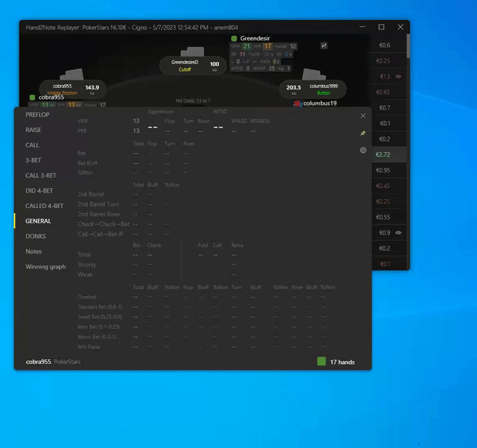The image size is (477, 448).
Task: Click cobra955 name in popup footer
Action: 39,362
